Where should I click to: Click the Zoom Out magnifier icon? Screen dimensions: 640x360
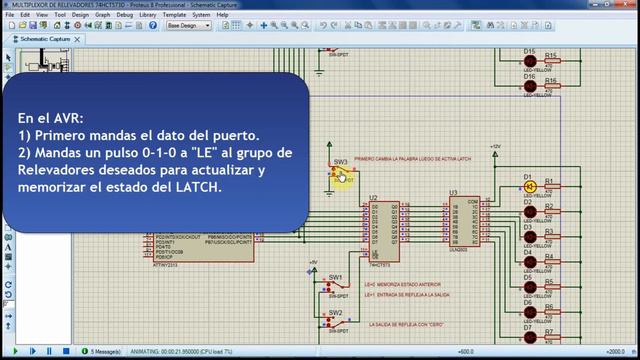pos(284,25)
